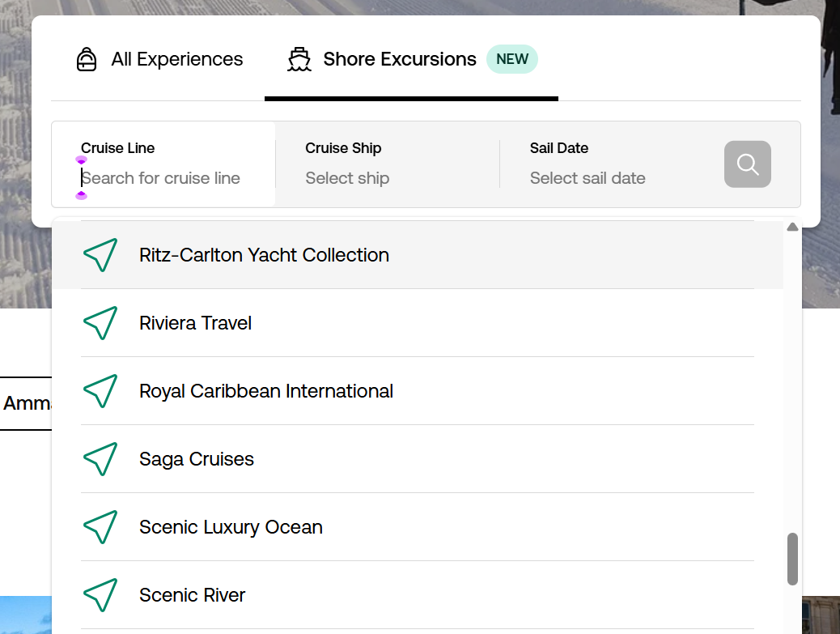Screen dimensions: 840x634
Task: Click the arrow icon next to Scenic River
Action: [100, 595]
